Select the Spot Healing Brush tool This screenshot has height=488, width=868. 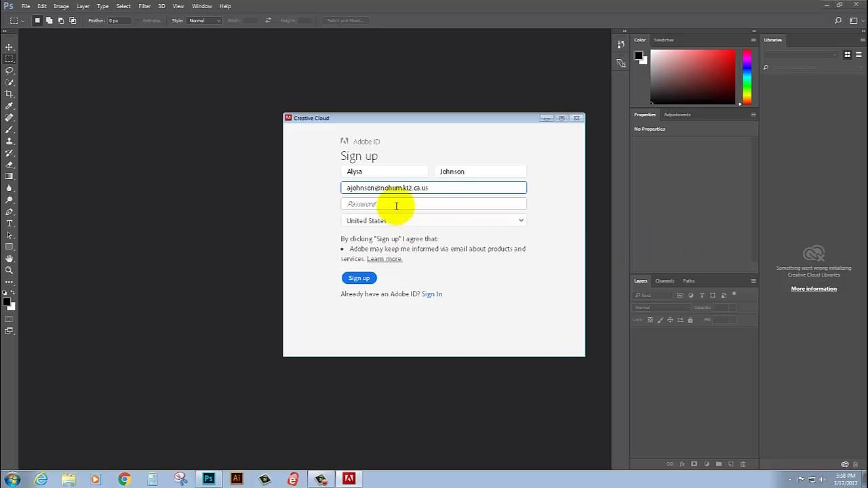point(9,118)
